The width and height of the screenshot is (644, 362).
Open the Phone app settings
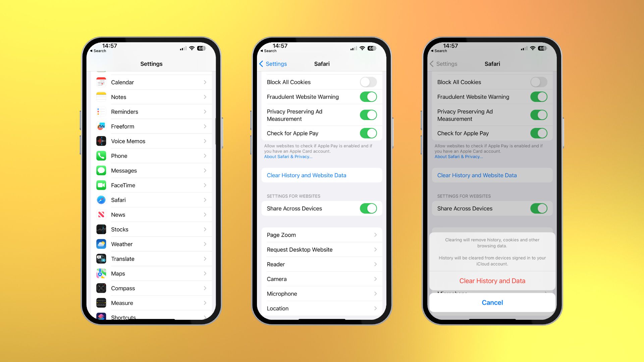(151, 156)
